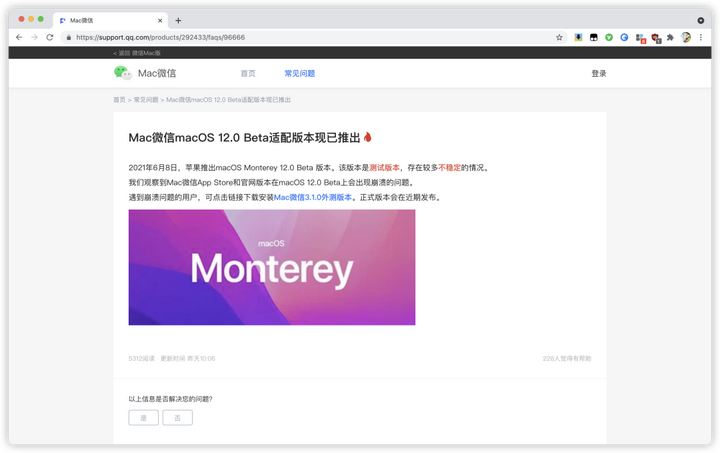Click the 228人觉得有帮助 text
The image size is (720, 453).
567,358
